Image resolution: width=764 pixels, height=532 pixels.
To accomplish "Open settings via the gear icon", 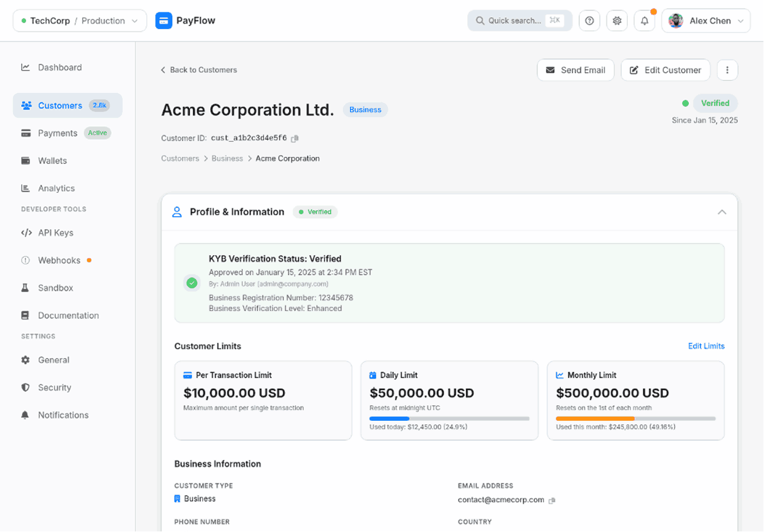I will tap(617, 21).
